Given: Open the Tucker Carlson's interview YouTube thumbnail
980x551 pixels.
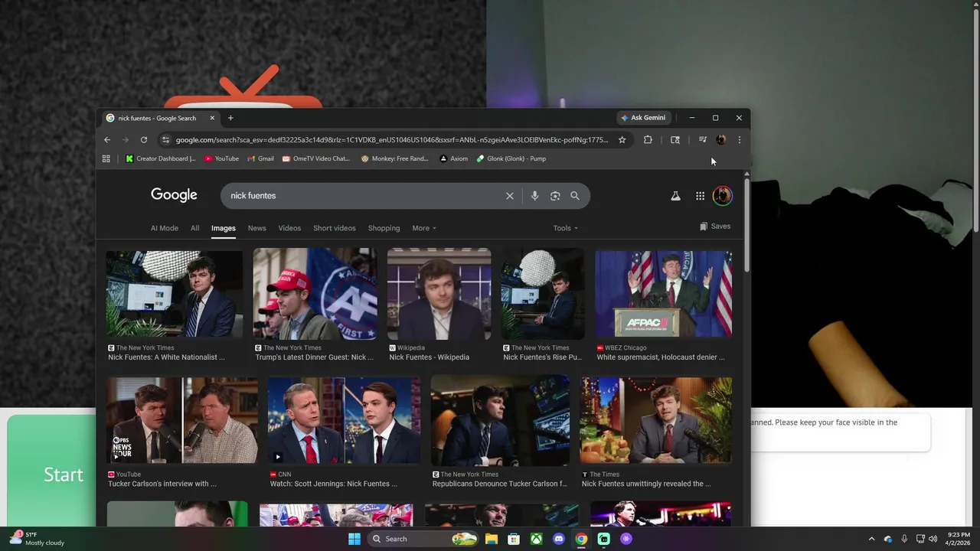Looking at the screenshot, I should pos(182,420).
